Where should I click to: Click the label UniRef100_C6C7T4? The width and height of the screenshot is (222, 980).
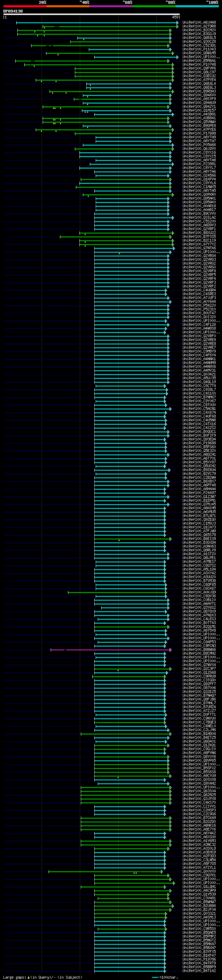tap(199, 386)
